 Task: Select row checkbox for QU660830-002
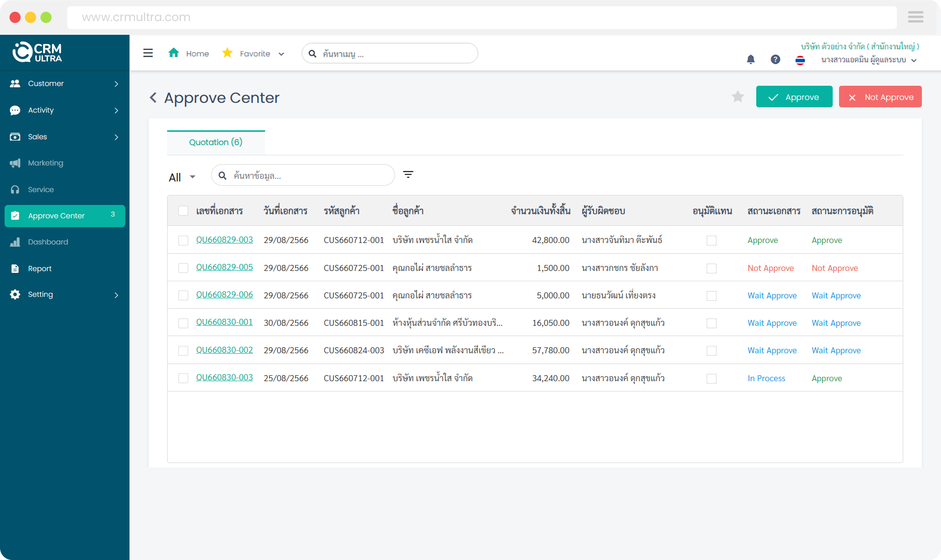183,351
